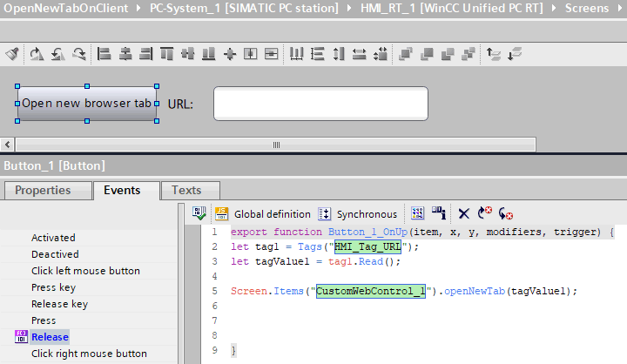The image size is (627, 364).
Task: Click the last arrow icon with red mark
Action: 506,213
